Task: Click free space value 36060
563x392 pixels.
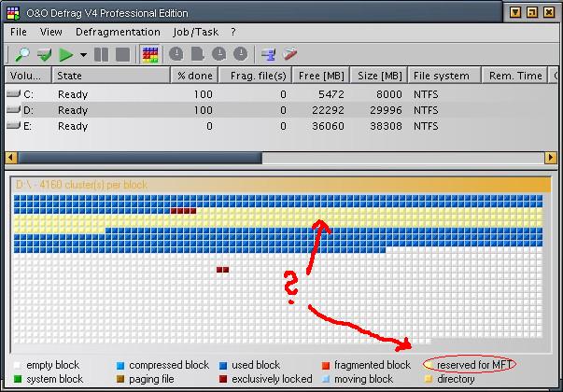Action: click(328, 126)
